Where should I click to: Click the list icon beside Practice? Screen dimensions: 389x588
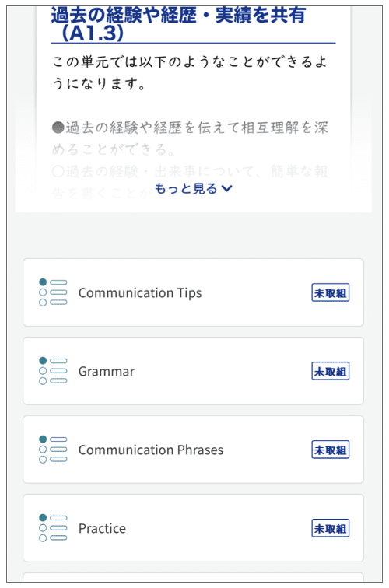[53, 527]
